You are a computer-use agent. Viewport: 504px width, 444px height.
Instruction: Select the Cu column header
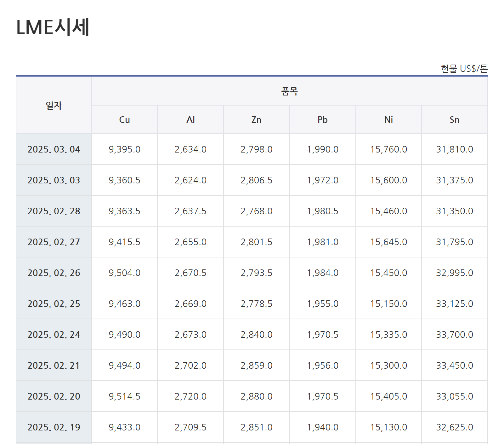(124, 120)
